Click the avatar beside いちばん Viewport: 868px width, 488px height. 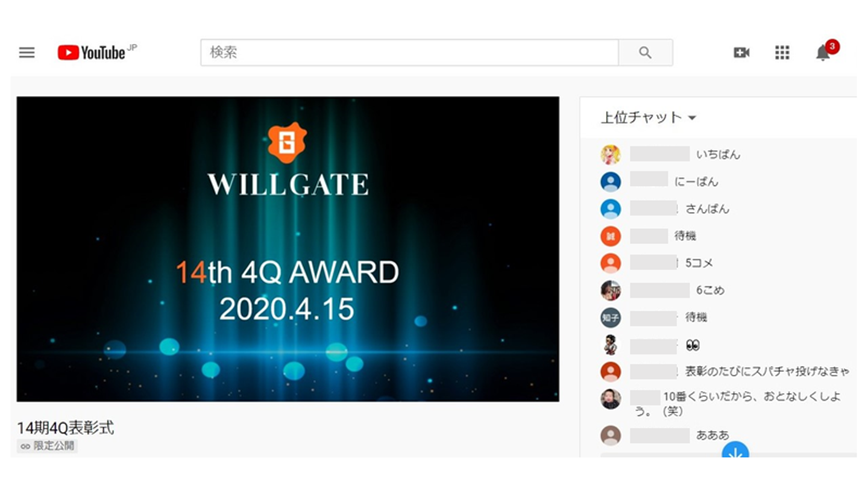[611, 155]
